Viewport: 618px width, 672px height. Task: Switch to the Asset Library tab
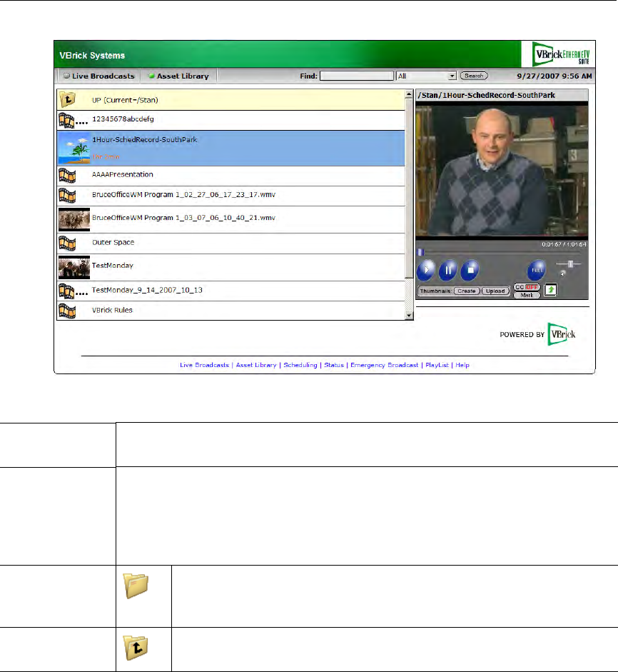pos(178,76)
